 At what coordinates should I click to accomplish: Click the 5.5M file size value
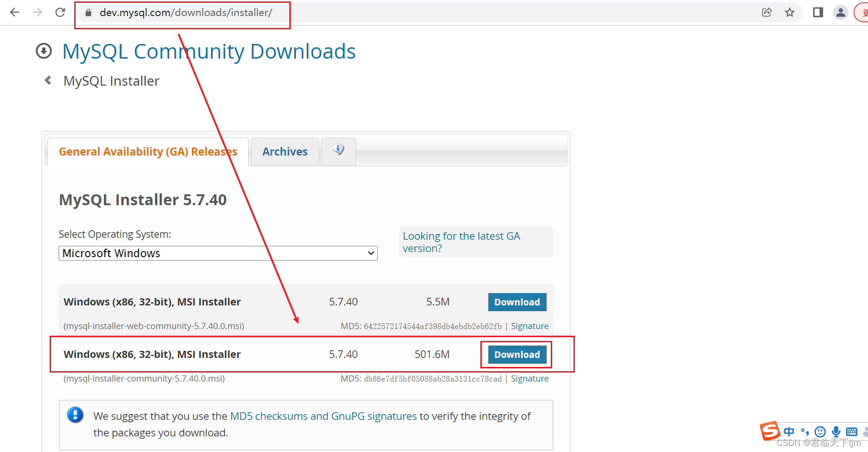click(x=438, y=302)
